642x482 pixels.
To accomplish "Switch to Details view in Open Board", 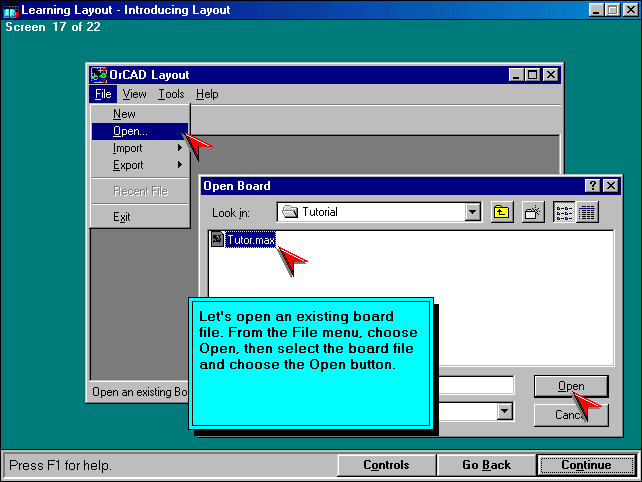I will [587, 212].
